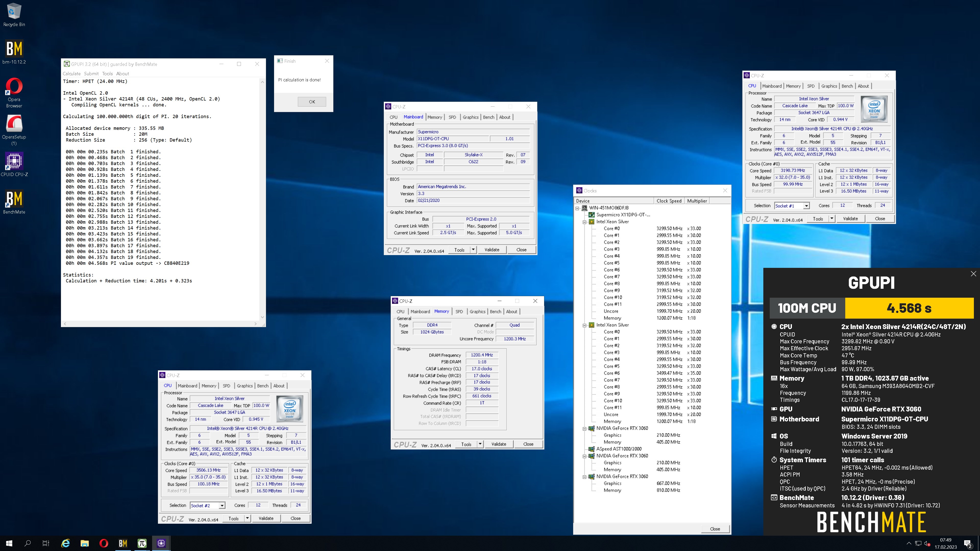
Task: Collapse third NVIDIA GeForce RTX 3060 node
Action: (584, 477)
